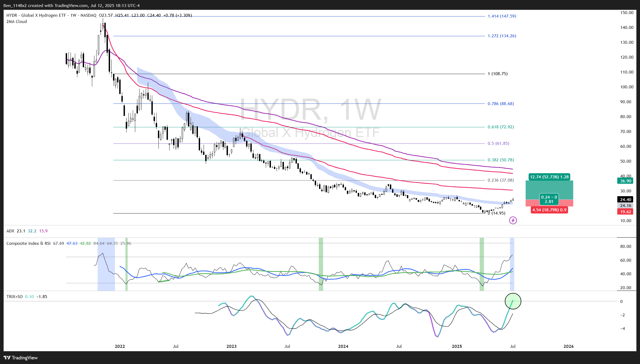Click the 2023 label on time axis
This screenshot has width=640, height=364.
point(231,346)
